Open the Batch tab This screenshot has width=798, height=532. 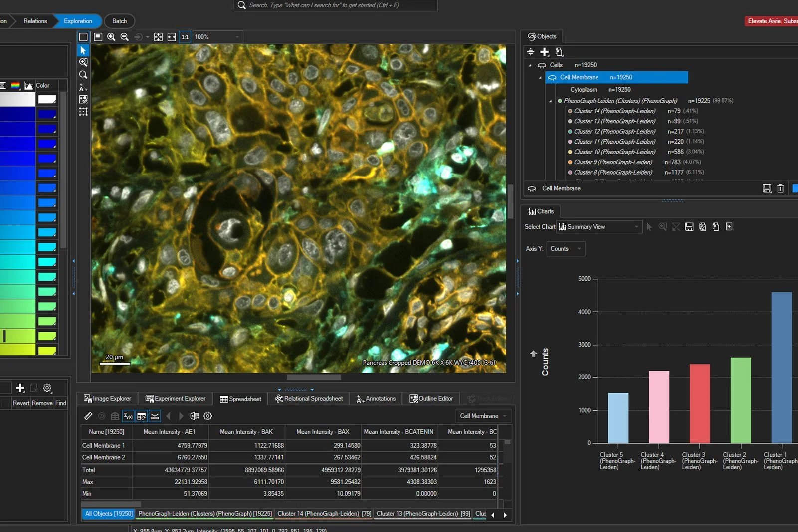point(119,21)
